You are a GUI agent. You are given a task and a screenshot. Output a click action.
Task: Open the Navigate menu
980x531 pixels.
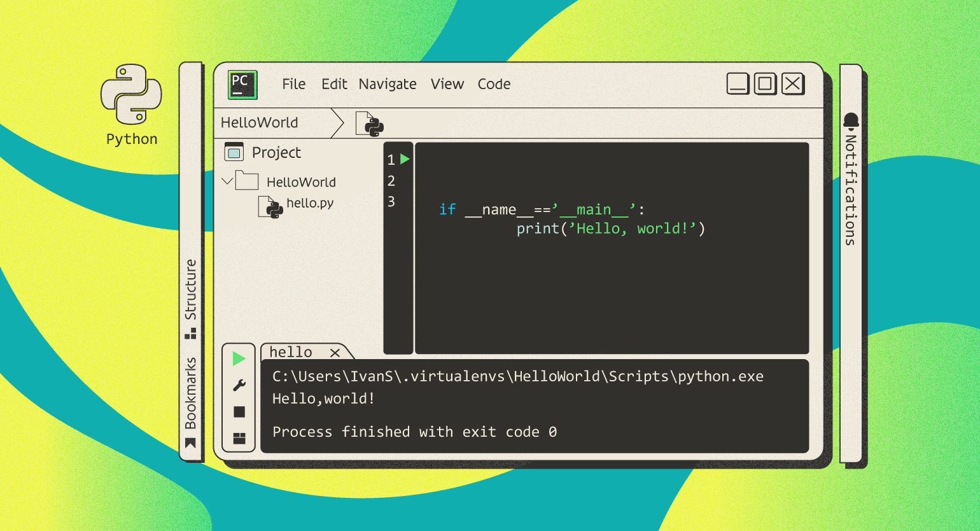pyautogui.click(x=387, y=84)
